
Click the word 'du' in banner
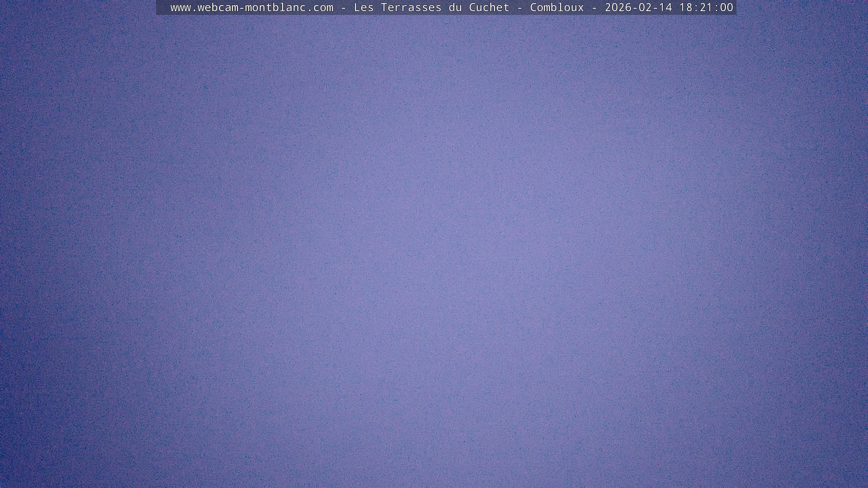[455, 7]
